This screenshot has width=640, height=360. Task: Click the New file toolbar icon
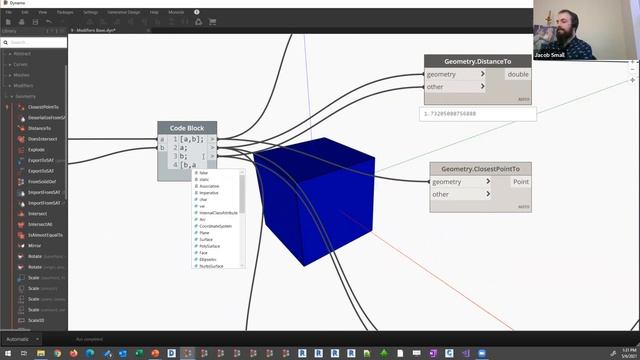pyautogui.click(x=8, y=22)
